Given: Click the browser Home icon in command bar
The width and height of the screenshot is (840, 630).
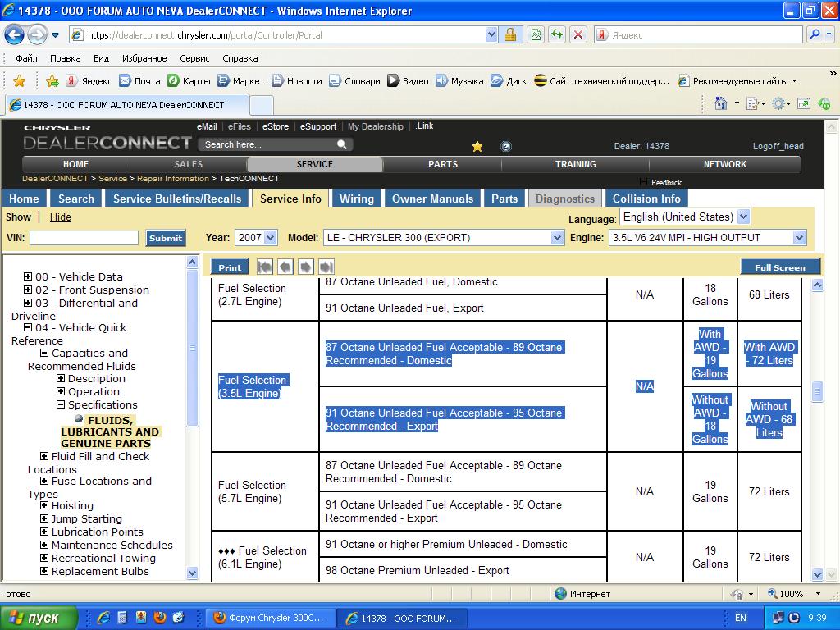Looking at the screenshot, I should pyautogui.click(x=721, y=103).
